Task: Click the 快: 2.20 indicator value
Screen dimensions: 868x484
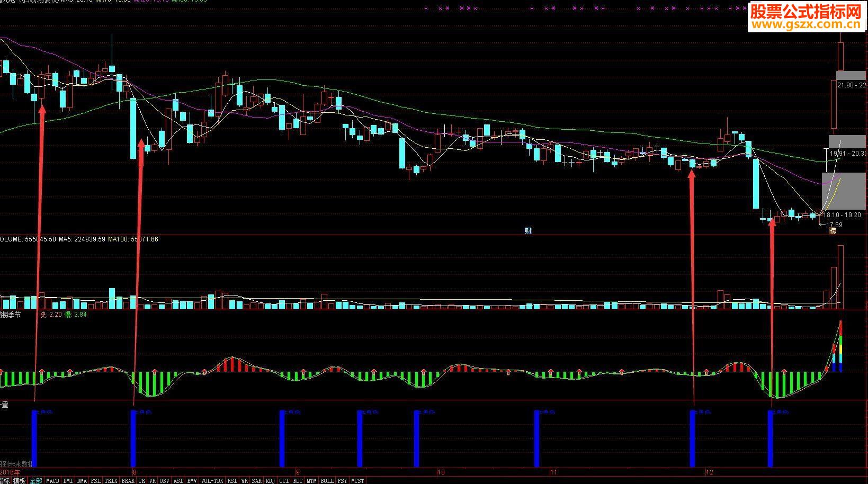Action: (51, 315)
